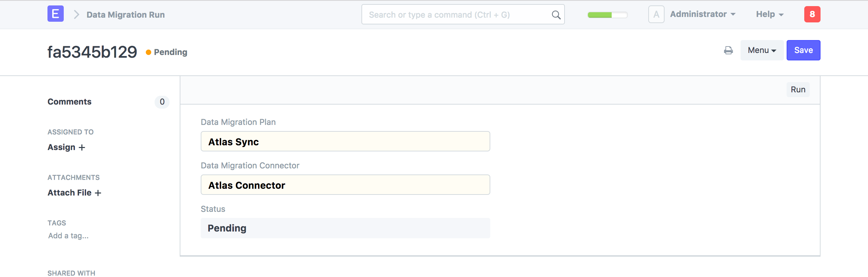This screenshot has width=868, height=277.
Task: Go to Data Migration Run breadcrumb
Action: (x=125, y=15)
